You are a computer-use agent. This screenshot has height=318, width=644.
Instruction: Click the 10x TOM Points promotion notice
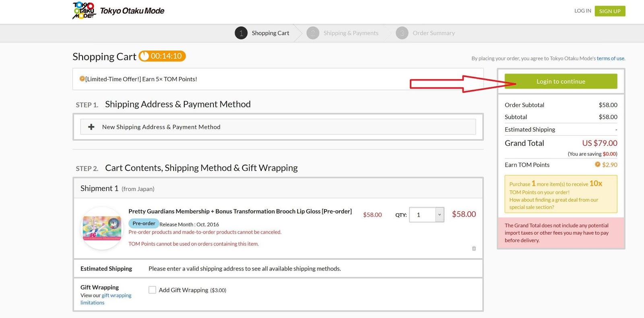[561, 194]
